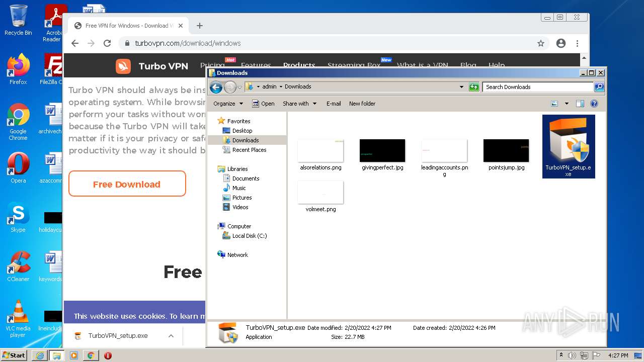The width and height of the screenshot is (644, 362).
Task: Reload the Turbo VPN page
Action: [x=107, y=43]
